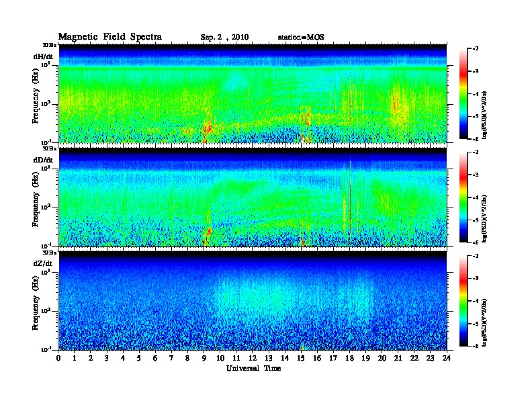Viewport: 532px width, 411px height.
Task: Click the dH/dt spectrogram plot
Action: [x=253, y=93]
